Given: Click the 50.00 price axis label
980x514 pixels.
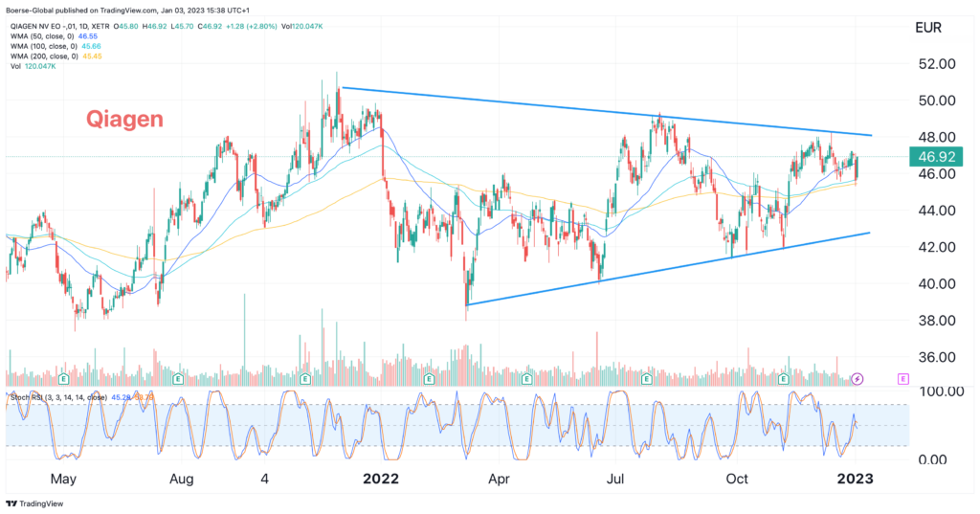Looking at the screenshot, I should [x=936, y=101].
